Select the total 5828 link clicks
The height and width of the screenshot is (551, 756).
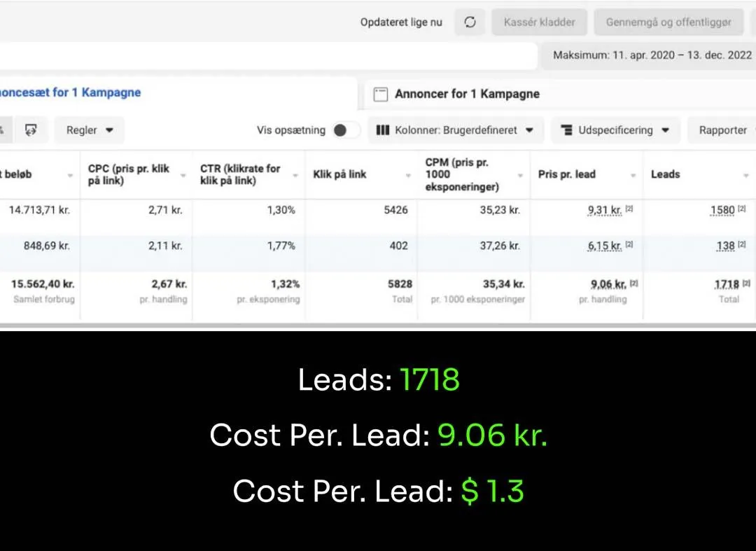(400, 284)
